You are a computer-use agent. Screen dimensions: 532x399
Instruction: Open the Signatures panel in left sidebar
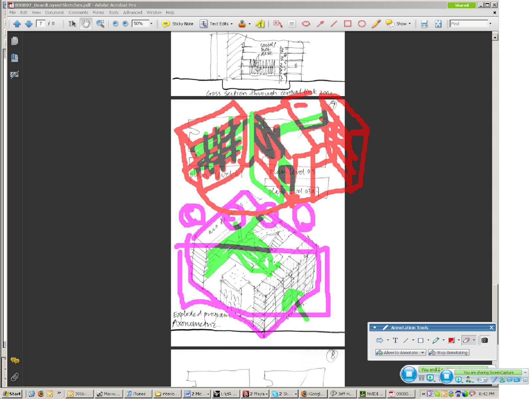15,75
